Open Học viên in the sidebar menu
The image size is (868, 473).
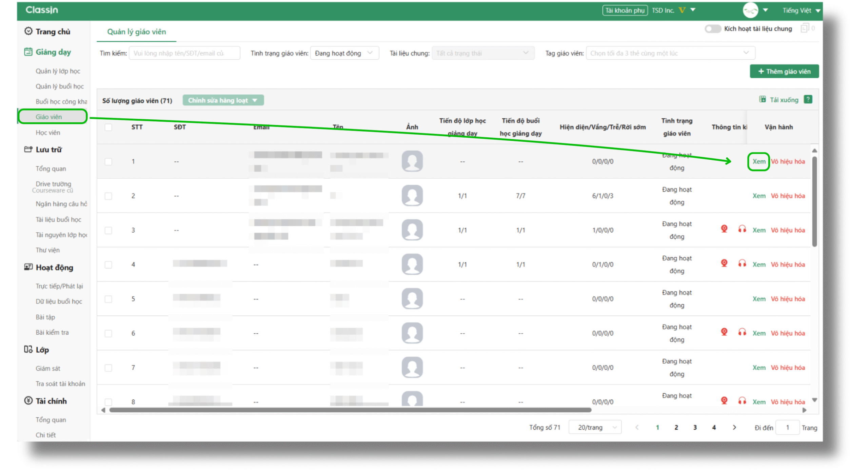tap(48, 133)
